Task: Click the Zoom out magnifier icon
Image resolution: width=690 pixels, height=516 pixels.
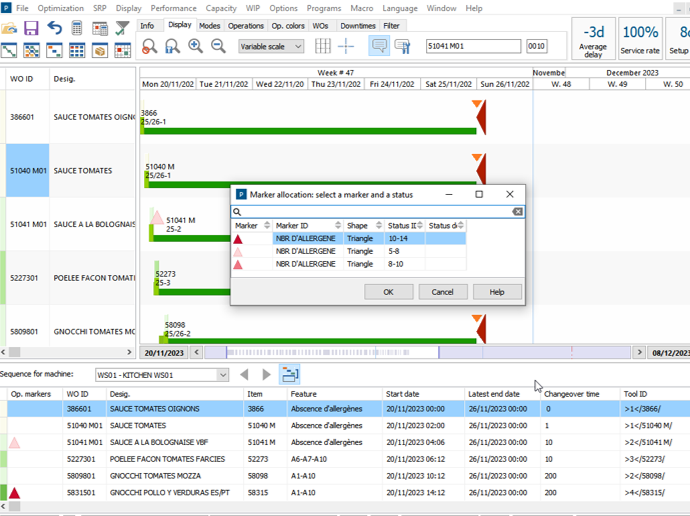Action: point(218,46)
